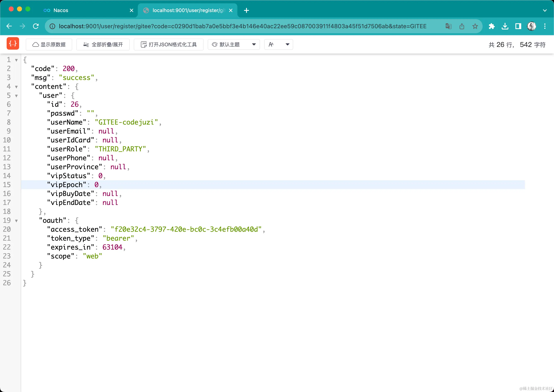Click the share page icon
The image size is (554, 392).
(x=462, y=26)
